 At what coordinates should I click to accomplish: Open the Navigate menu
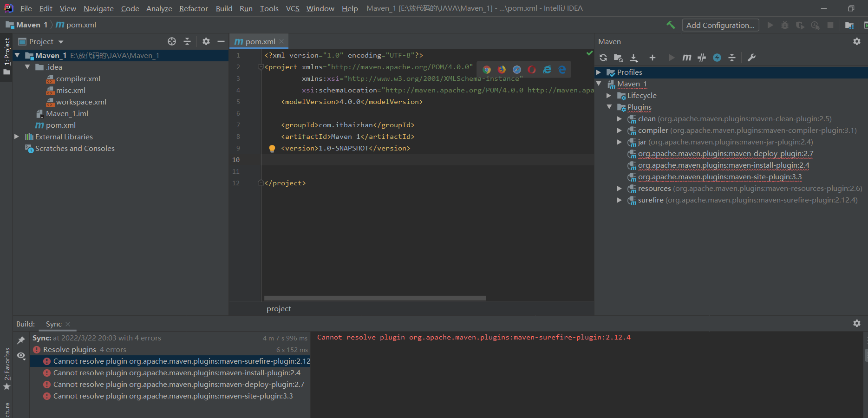pyautogui.click(x=98, y=8)
